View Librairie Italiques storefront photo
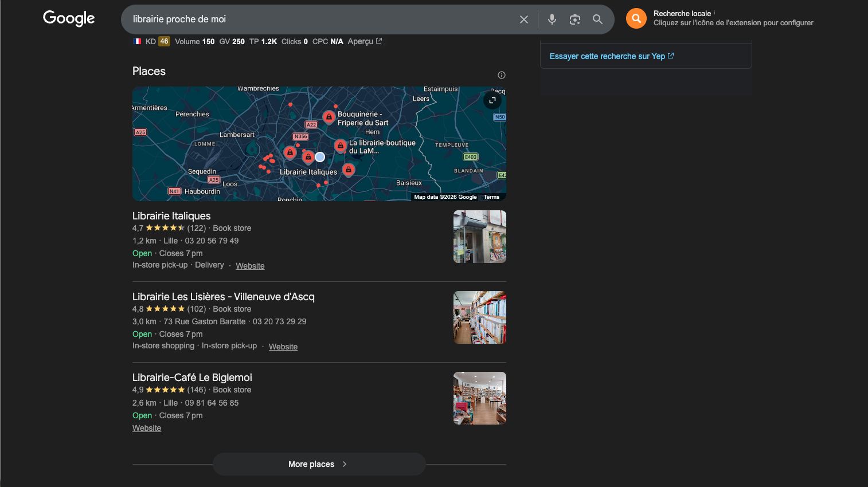Image resolution: width=868 pixels, height=487 pixels. click(x=480, y=237)
